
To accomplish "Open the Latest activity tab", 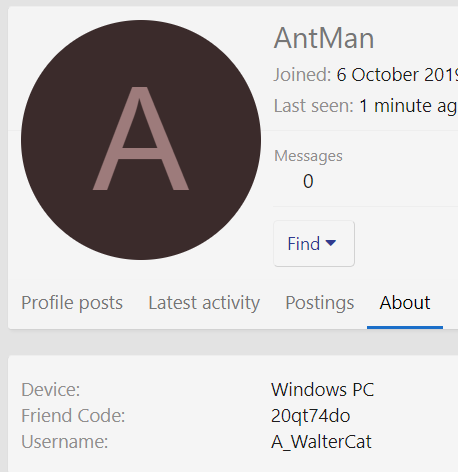I will click(204, 303).
